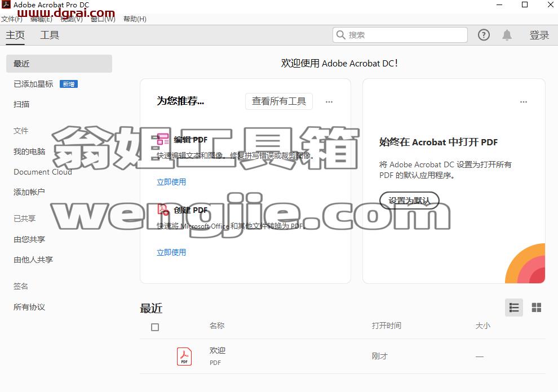The image size is (558, 392).
Task: Select 最近 in the sidebar
Action: point(59,64)
